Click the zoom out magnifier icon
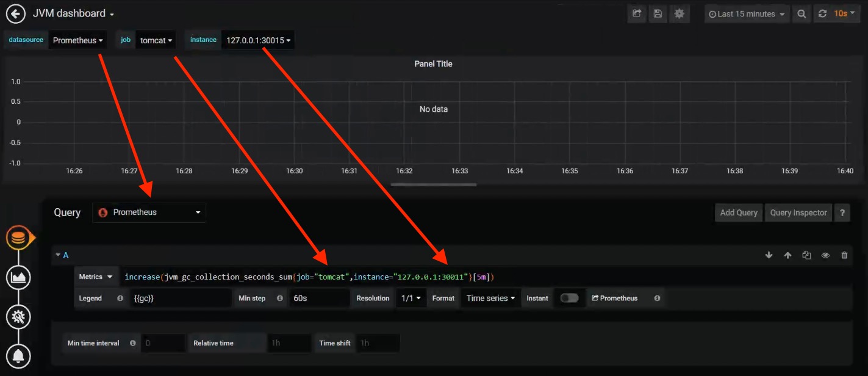Image resolution: width=868 pixels, height=376 pixels. coord(802,13)
